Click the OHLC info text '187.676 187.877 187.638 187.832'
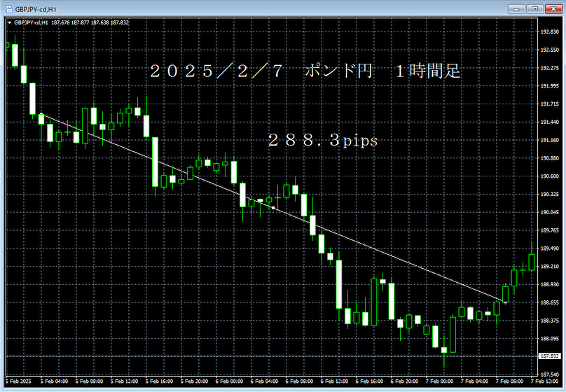Image resolution: width=566 pixels, height=392 pixels. (x=90, y=22)
